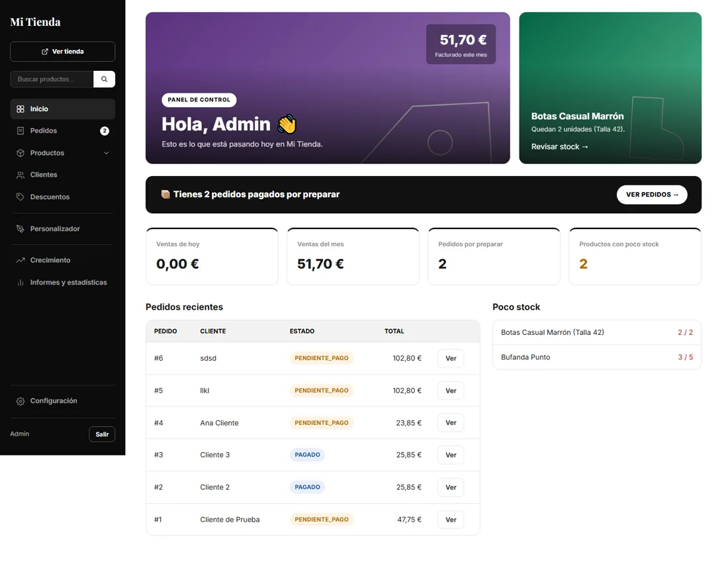
Task: Click the 51,70 € Facturado este mes box
Action: point(461,44)
